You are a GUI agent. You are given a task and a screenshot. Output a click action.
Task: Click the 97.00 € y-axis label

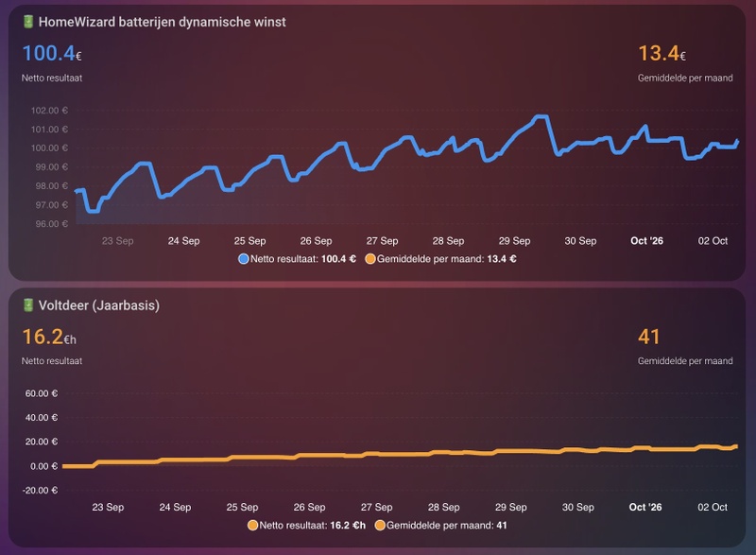(52, 205)
